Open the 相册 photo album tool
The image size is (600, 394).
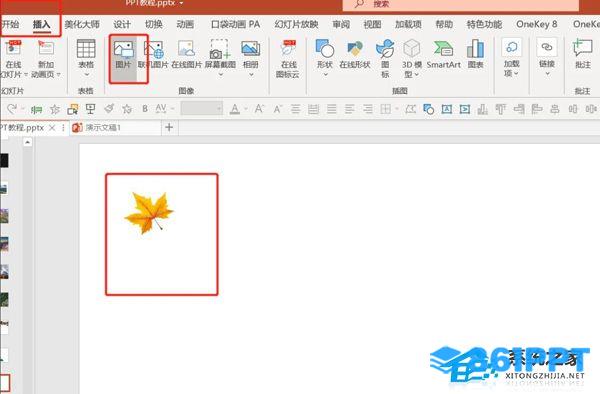pyautogui.click(x=251, y=57)
